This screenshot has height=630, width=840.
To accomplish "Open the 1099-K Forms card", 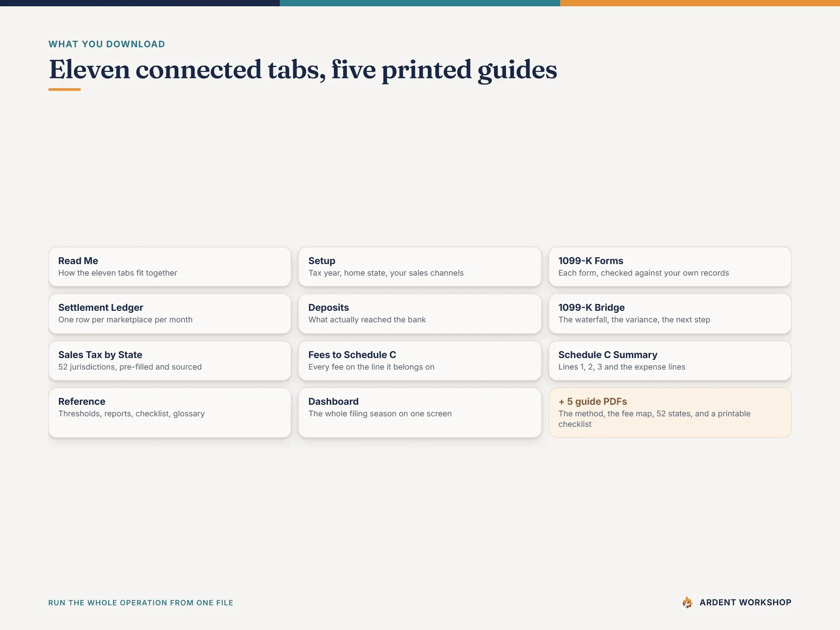I will point(670,267).
